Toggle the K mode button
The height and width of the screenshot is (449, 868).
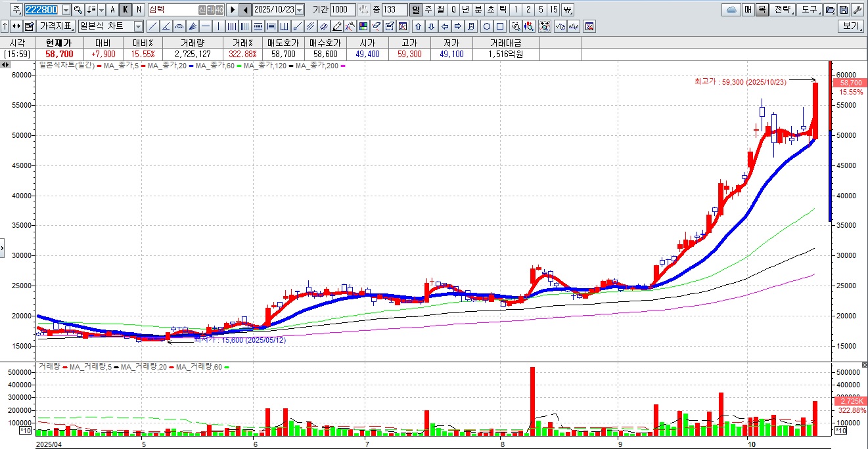click(126, 10)
